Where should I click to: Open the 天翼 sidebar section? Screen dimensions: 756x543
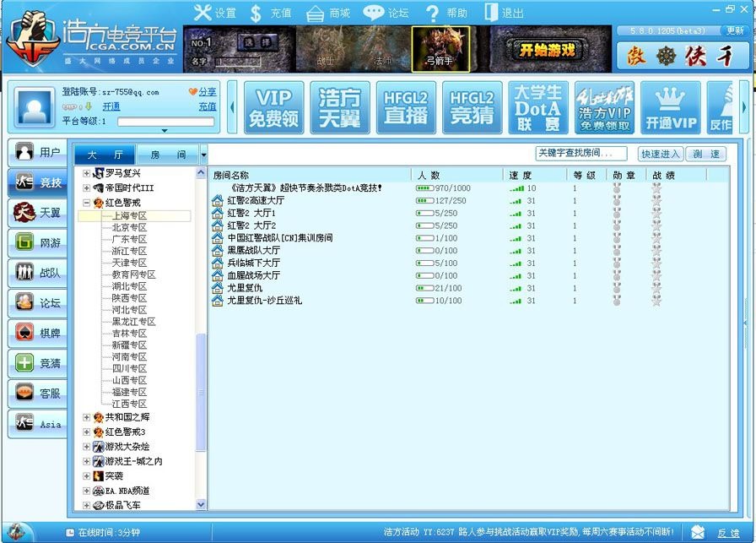38,213
